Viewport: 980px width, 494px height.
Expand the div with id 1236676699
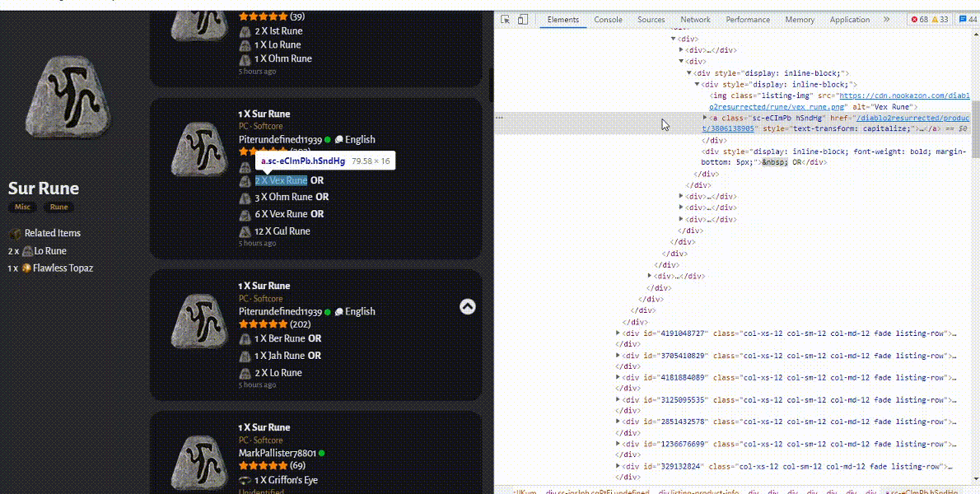point(618,444)
